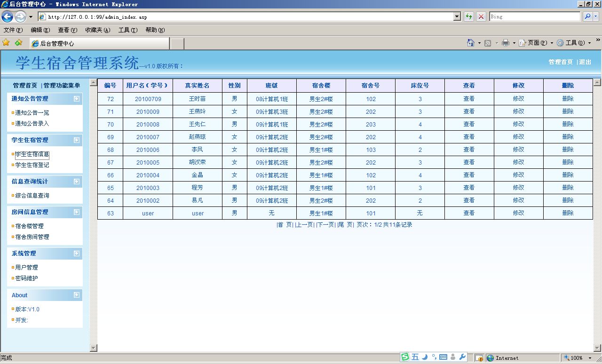The image size is (602, 364).
Task: Click the page scrollbar down arrow at right
Action: point(597,348)
